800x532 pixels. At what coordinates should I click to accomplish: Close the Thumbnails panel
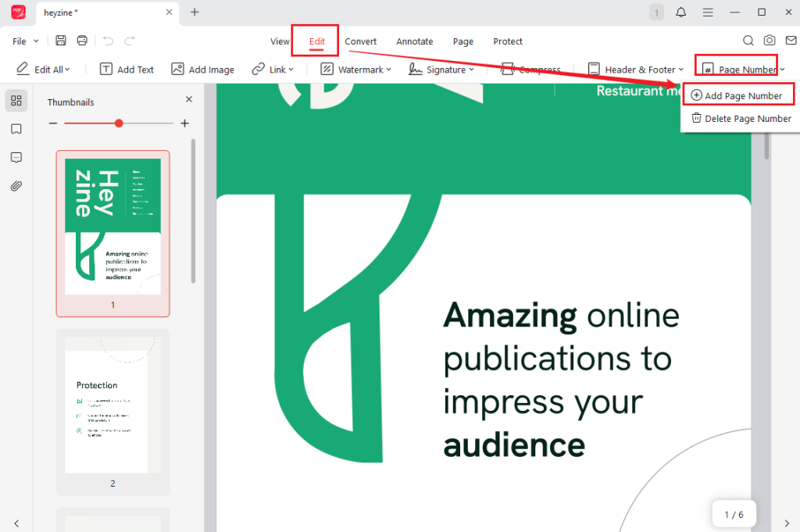point(189,99)
